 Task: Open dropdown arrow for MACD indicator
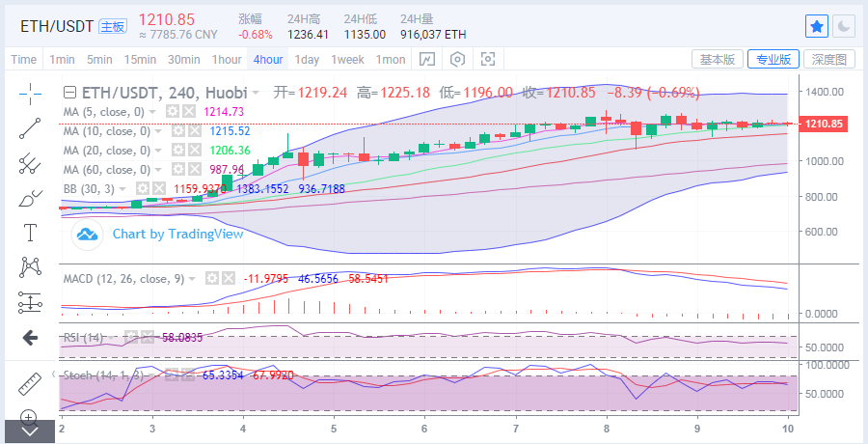click(192, 279)
